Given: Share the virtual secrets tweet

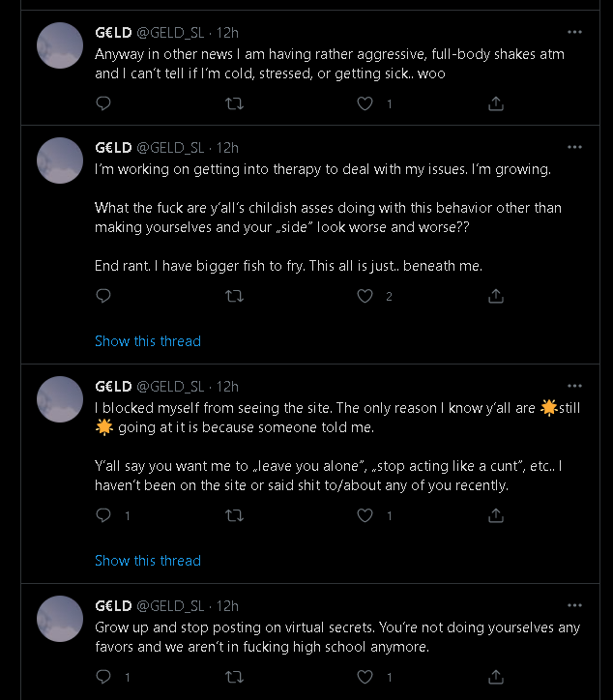Looking at the screenshot, I should click(x=496, y=677).
